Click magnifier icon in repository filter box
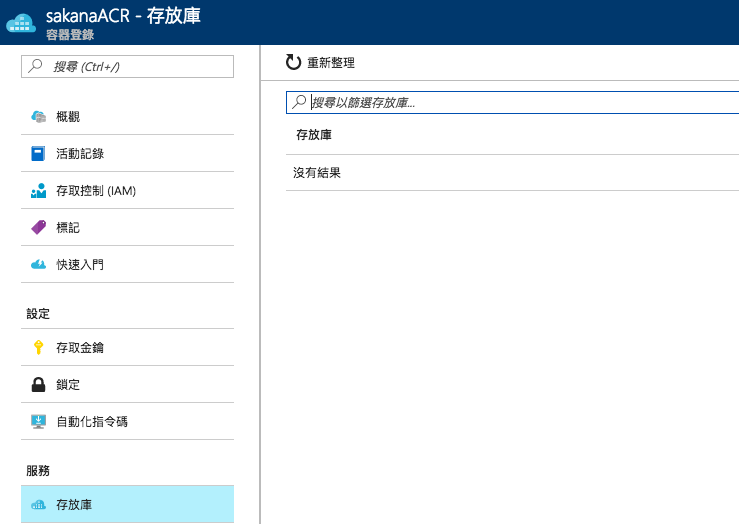This screenshot has width=739, height=524. coord(299,102)
